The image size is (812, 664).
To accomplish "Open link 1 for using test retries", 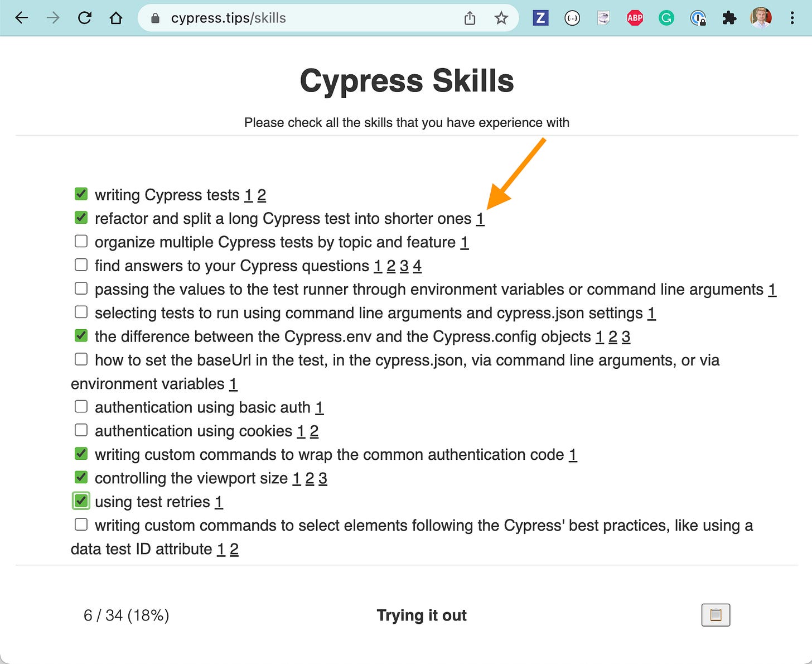I will 219,502.
